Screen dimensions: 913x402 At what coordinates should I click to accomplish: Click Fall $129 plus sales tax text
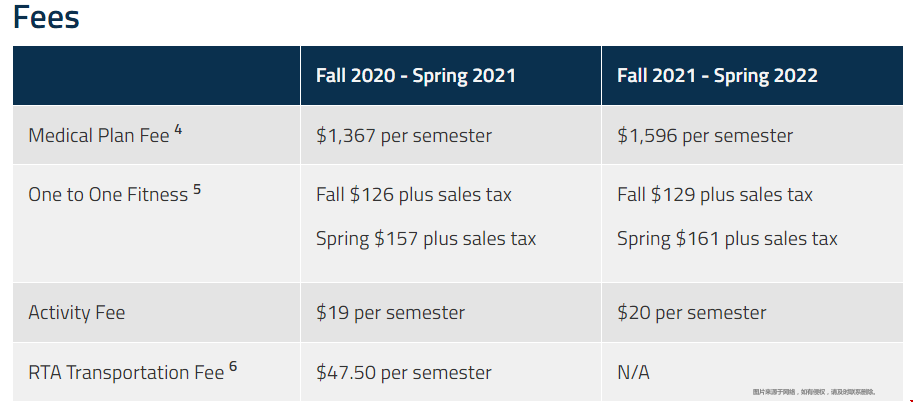coord(714,195)
